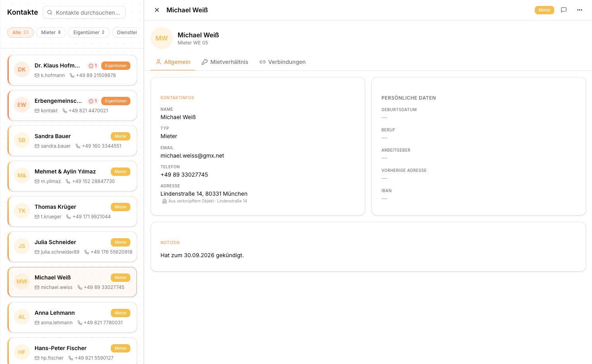The width and height of the screenshot is (592, 364).
Task: Close the Michael Weiß detail panel
Action: [157, 10]
